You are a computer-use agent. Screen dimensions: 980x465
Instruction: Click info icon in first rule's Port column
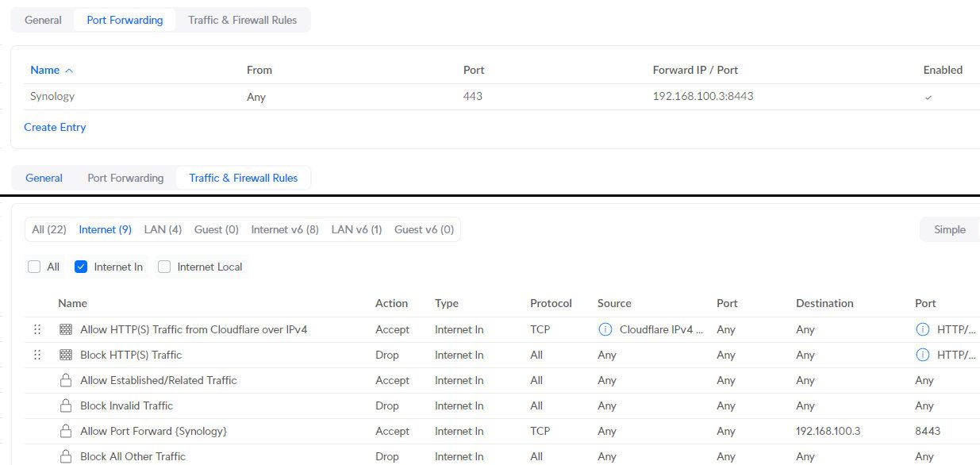tap(922, 329)
